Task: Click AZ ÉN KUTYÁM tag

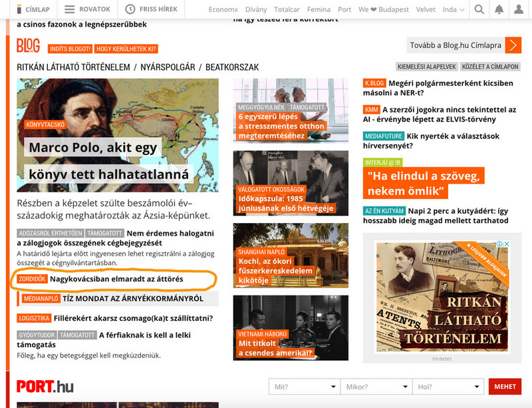Action: click(384, 211)
